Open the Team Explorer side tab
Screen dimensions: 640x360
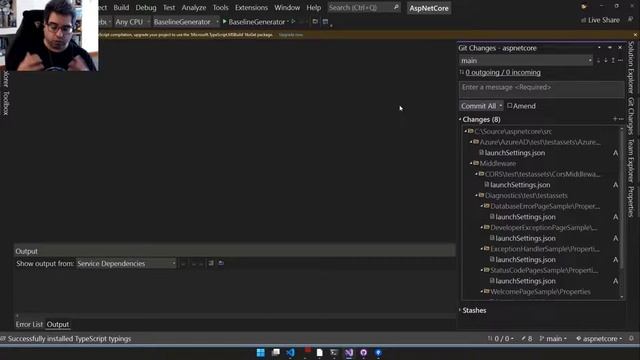pyautogui.click(x=631, y=160)
